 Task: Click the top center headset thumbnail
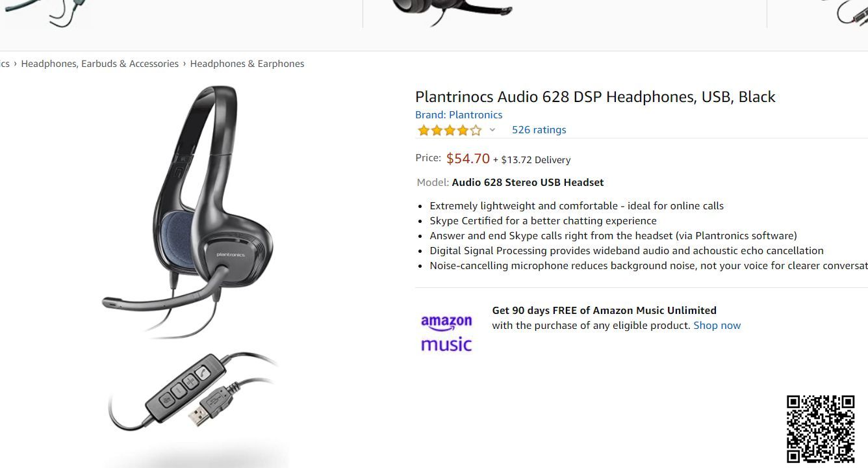[452, 12]
